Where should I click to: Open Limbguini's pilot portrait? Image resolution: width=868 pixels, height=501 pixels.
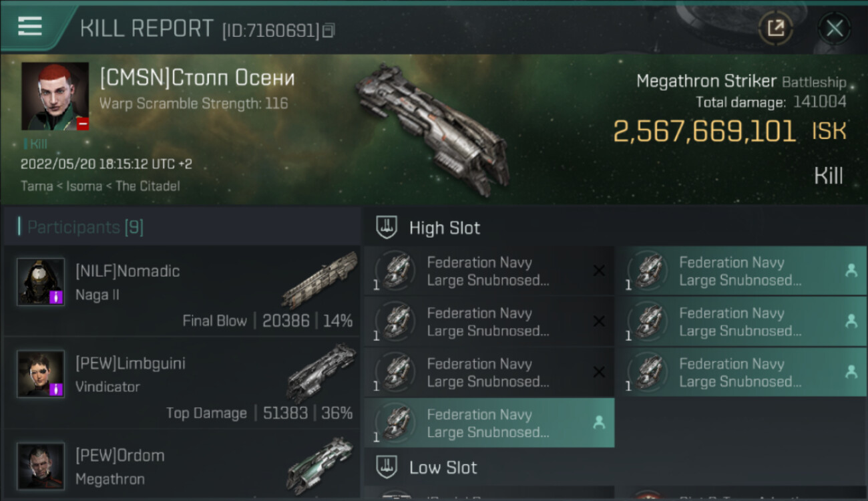pyautogui.click(x=41, y=374)
